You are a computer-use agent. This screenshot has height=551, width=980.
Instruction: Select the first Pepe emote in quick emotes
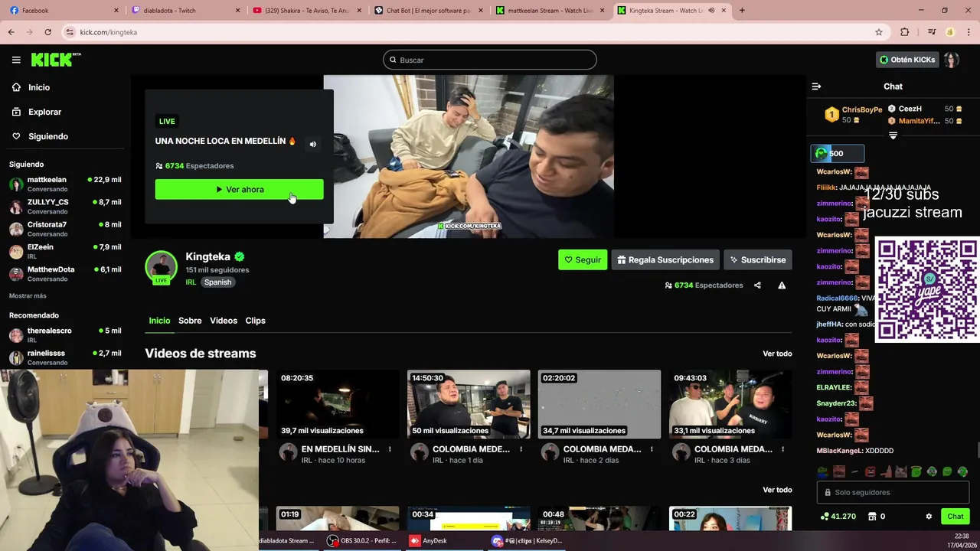pyautogui.click(x=822, y=471)
